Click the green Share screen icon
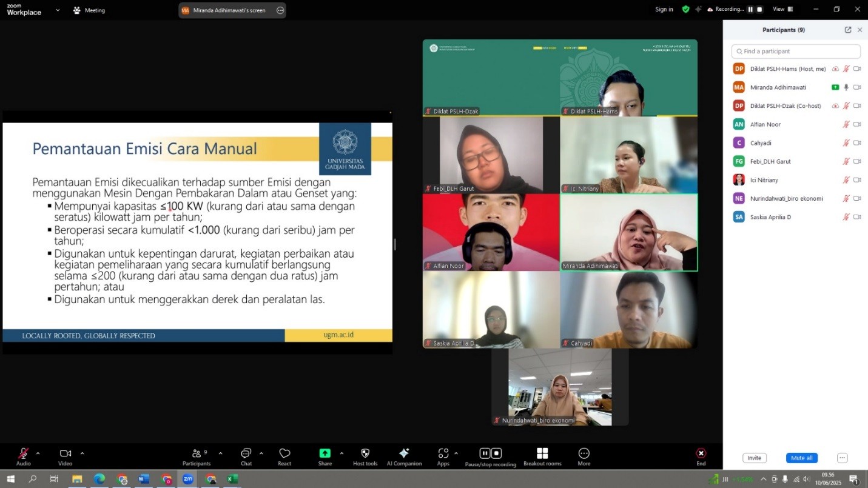The width and height of the screenshot is (868, 488). (x=325, y=453)
